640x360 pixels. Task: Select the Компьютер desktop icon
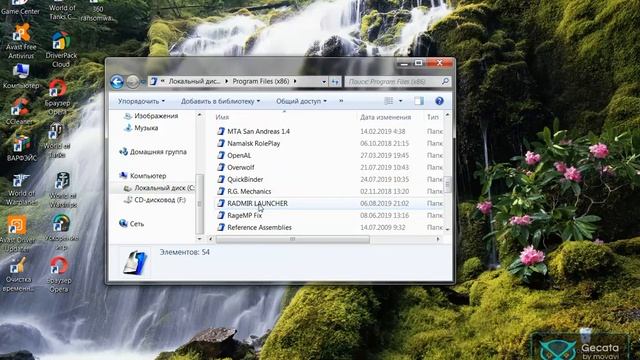point(21,77)
